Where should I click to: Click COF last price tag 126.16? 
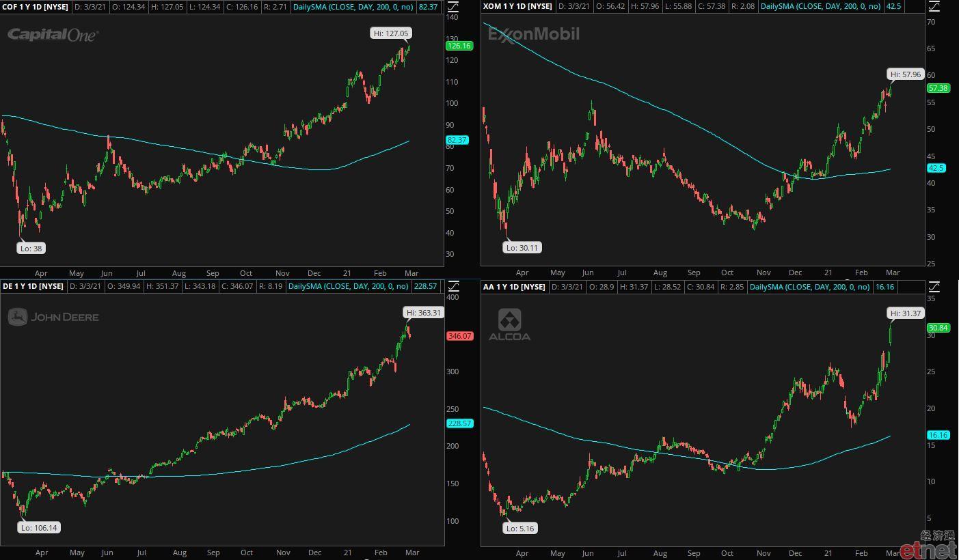(458, 46)
